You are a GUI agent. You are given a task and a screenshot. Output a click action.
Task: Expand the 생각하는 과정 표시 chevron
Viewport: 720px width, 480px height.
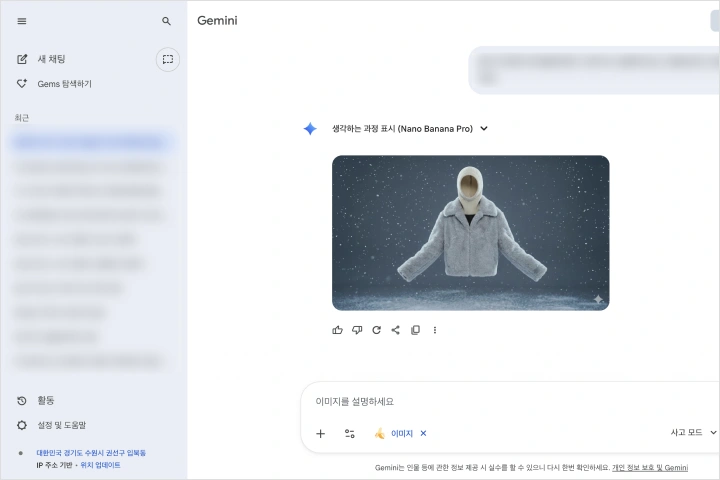tap(484, 129)
